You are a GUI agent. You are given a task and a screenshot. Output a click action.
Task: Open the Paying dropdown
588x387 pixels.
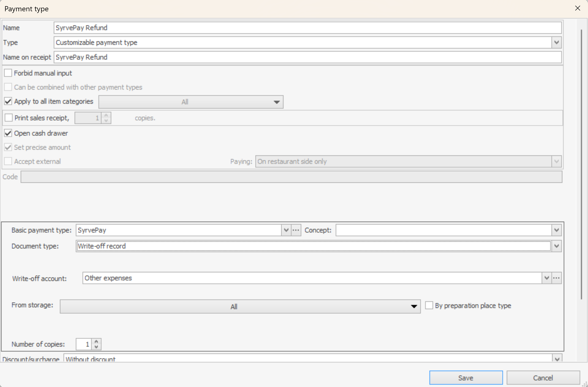pos(556,161)
